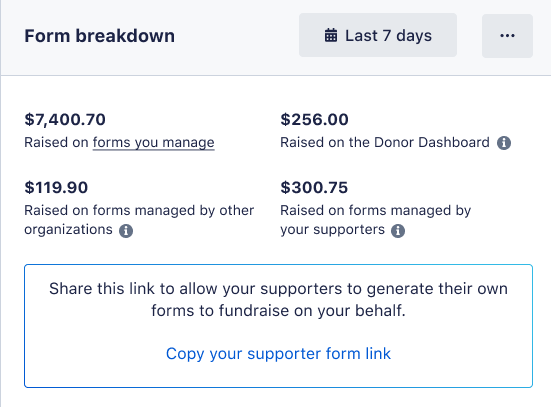The image size is (551, 407).
Task: Click the managed by your supporters label
Action: [x=375, y=220]
